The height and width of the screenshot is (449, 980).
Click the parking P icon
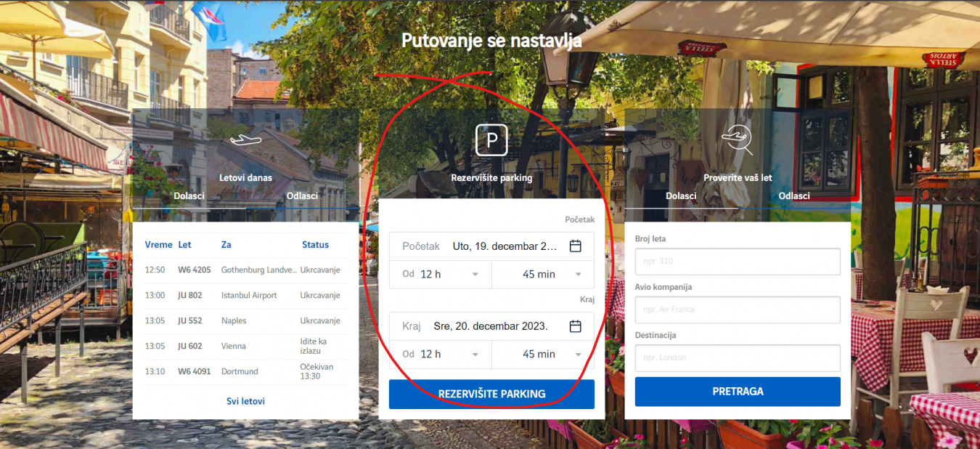coord(491,140)
